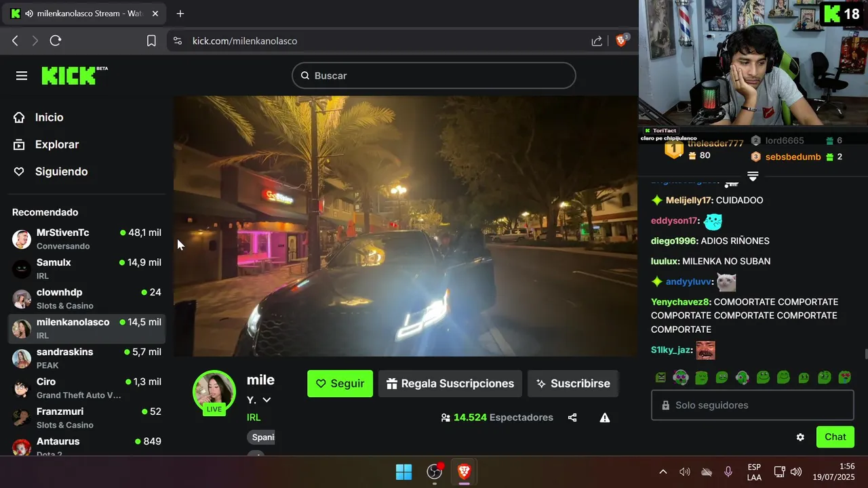Click the share stream icon
This screenshot has height=488, width=868.
point(572,418)
